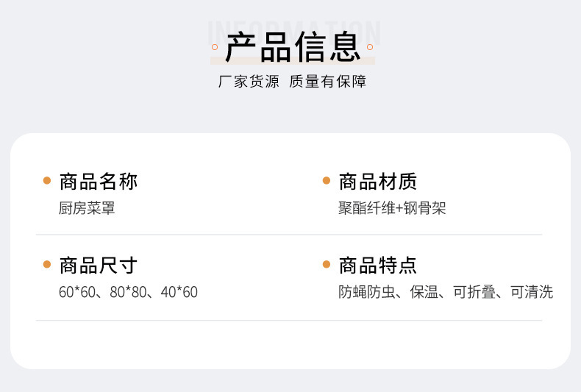The image size is (581, 392).
Task: Select the 产品信息 main title
Action: (x=293, y=47)
